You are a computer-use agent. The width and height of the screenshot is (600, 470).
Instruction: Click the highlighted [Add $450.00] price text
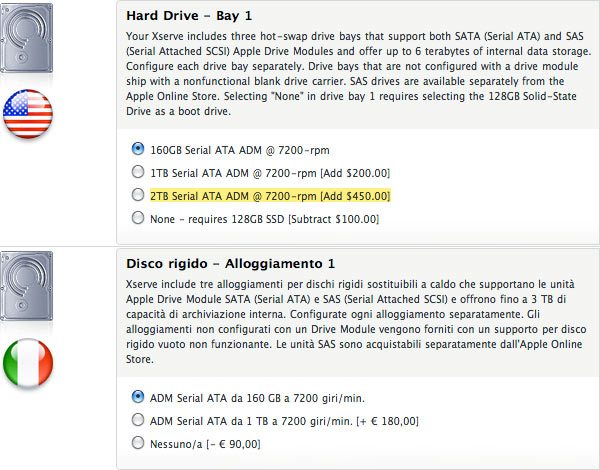pyautogui.click(x=350, y=195)
